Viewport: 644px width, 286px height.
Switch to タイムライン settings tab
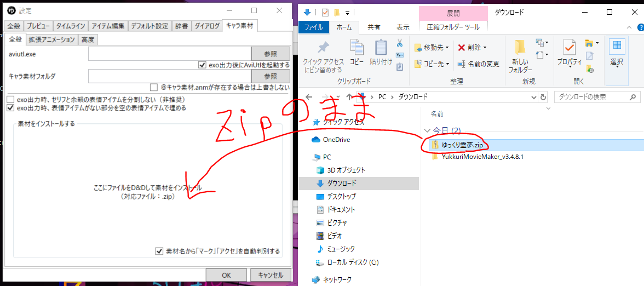(71, 26)
